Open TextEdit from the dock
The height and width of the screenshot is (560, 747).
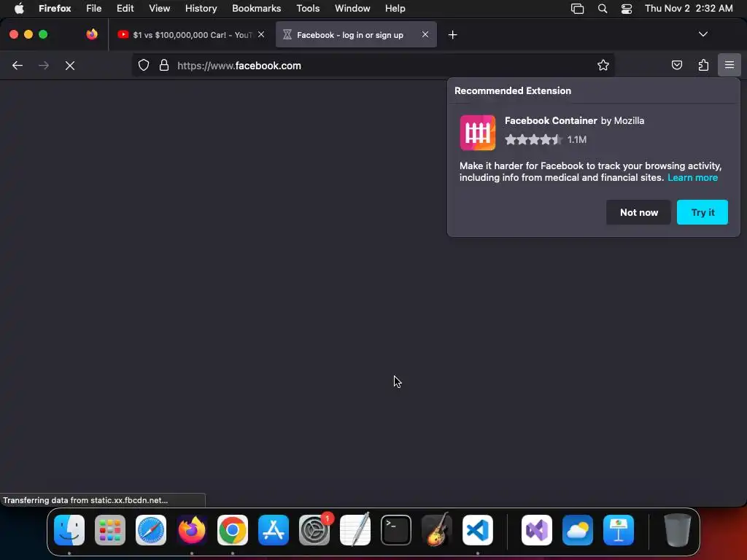[x=355, y=530]
